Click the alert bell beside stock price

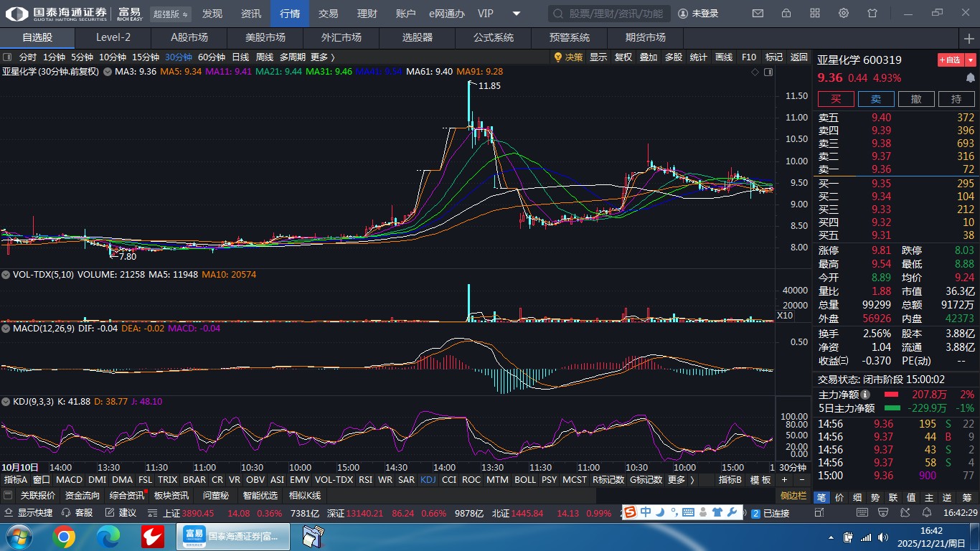[971, 77]
